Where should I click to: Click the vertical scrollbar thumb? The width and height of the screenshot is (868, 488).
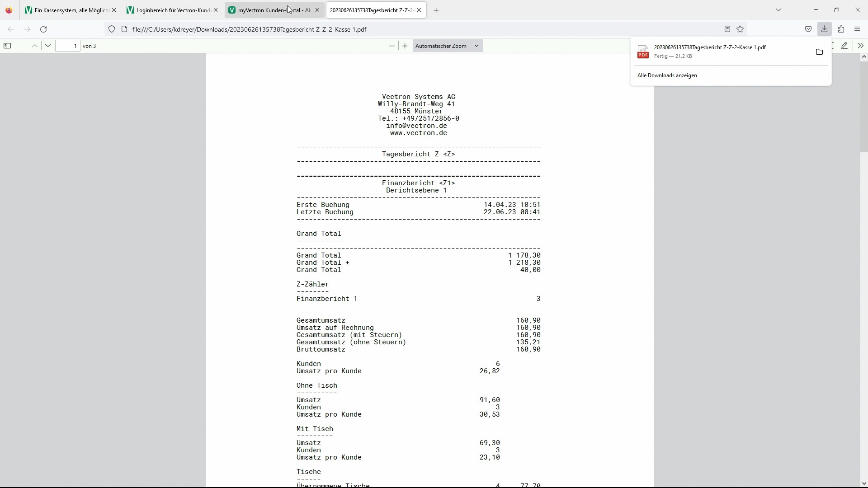(x=864, y=106)
